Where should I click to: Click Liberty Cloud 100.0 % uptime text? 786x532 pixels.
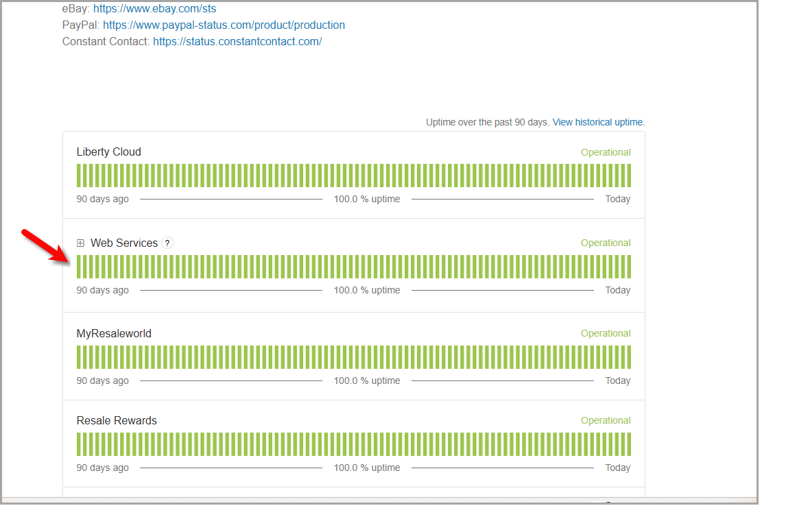(x=367, y=199)
